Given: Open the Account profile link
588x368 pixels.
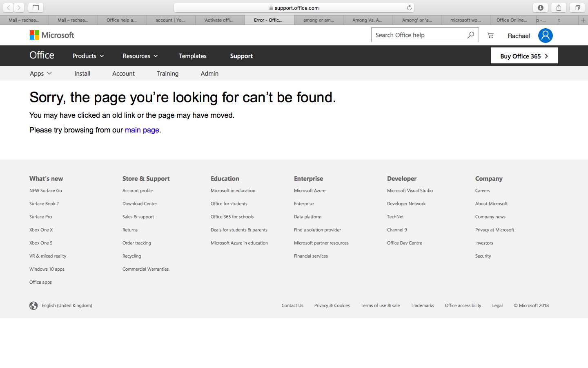Looking at the screenshot, I should click(x=138, y=191).
